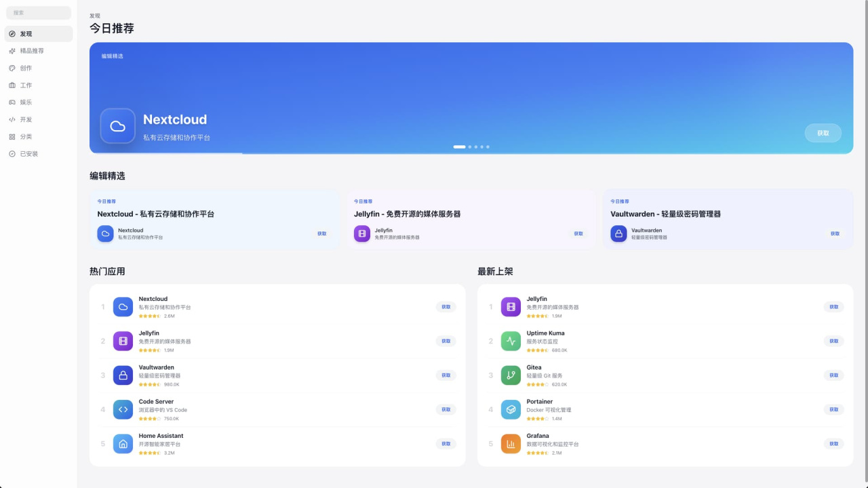
Task: Click the "浏览器中的 VS Code" description text
Action: (163, 410)
